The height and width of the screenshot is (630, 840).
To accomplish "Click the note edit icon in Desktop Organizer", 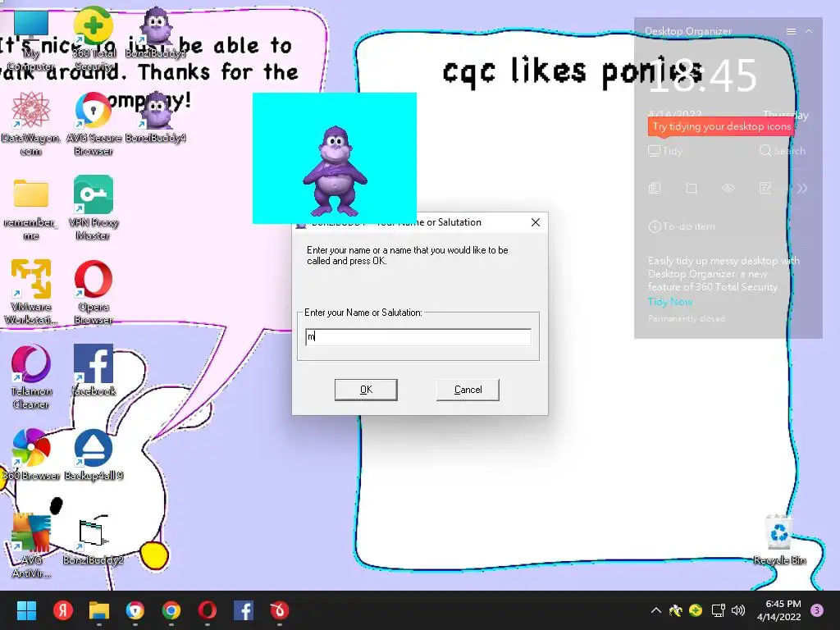I will pyautogui.click(x=765, y=188).
